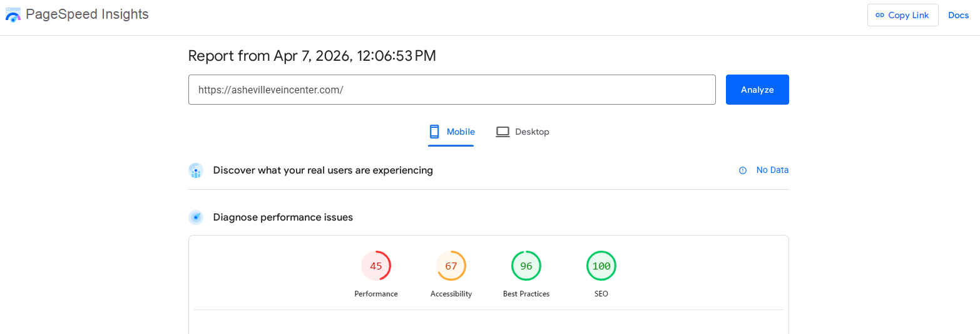Click the desktop monitor icon
Viewport: 980px width, 334px height.
503,132
